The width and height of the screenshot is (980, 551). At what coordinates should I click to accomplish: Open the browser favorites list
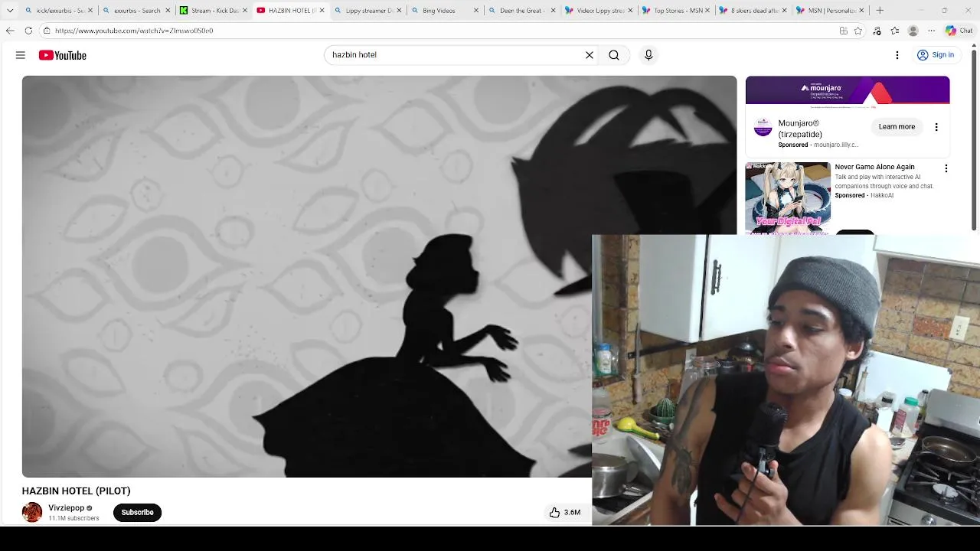pos(895,31)
